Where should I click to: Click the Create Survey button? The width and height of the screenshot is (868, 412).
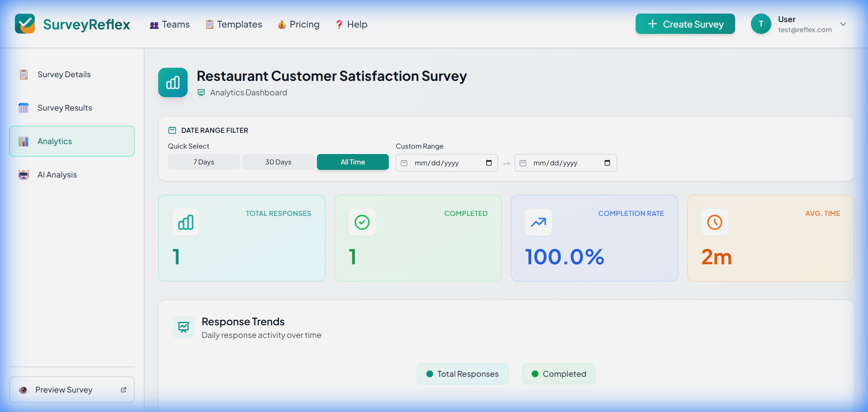(x=685, y=24)
